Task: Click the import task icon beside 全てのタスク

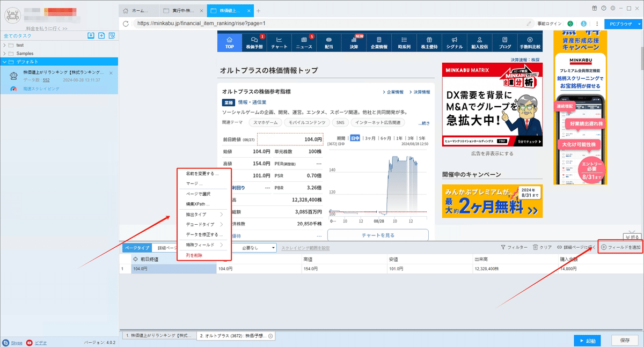Action: tap(91, 36)
